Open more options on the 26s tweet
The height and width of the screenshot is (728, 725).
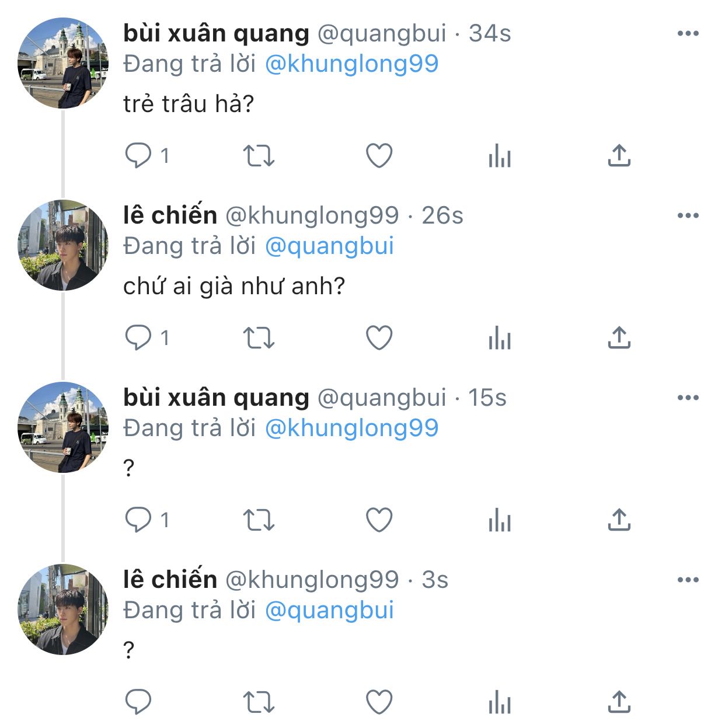point(688,215)
